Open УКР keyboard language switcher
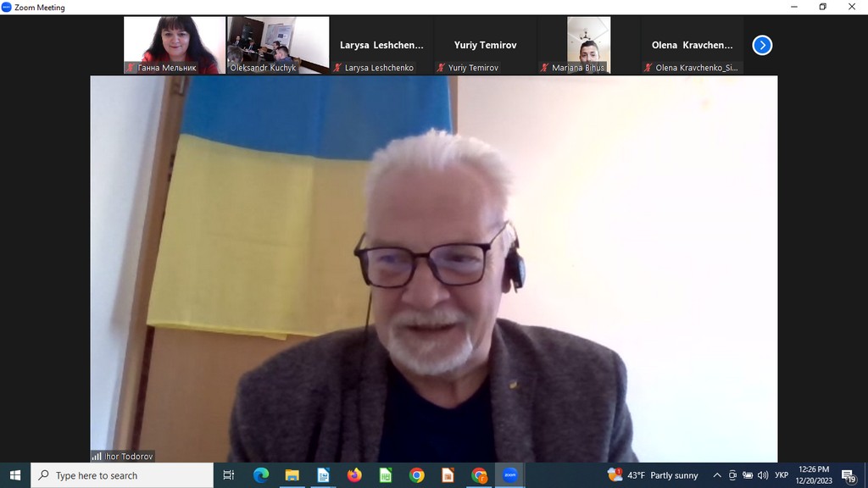 click(782, 475)
